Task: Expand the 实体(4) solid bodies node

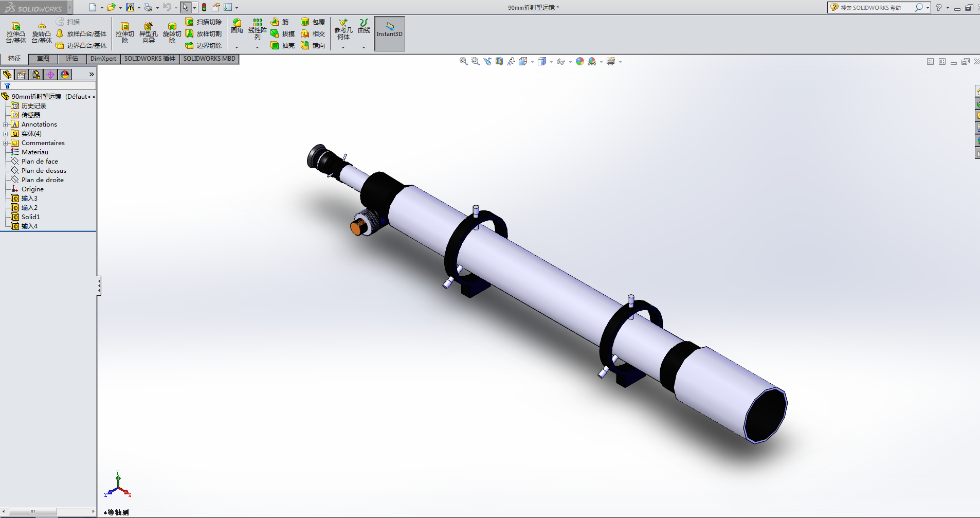Action: point(5,134)
